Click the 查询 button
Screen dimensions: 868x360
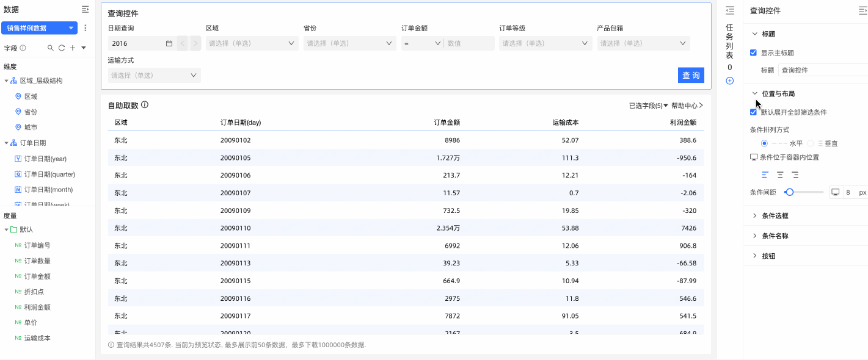[691, 75]
